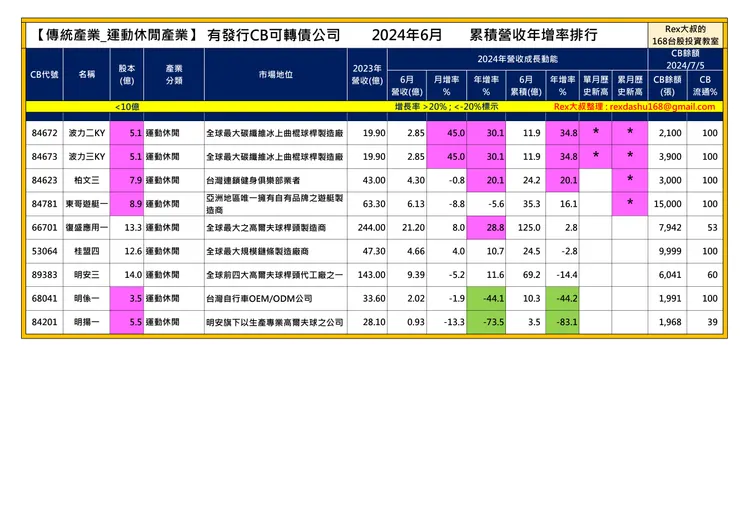
Task: Click the 亞洲地區唯一擁有自有品牌之遊艇製造商 description
Action: [x=275, y=204]
